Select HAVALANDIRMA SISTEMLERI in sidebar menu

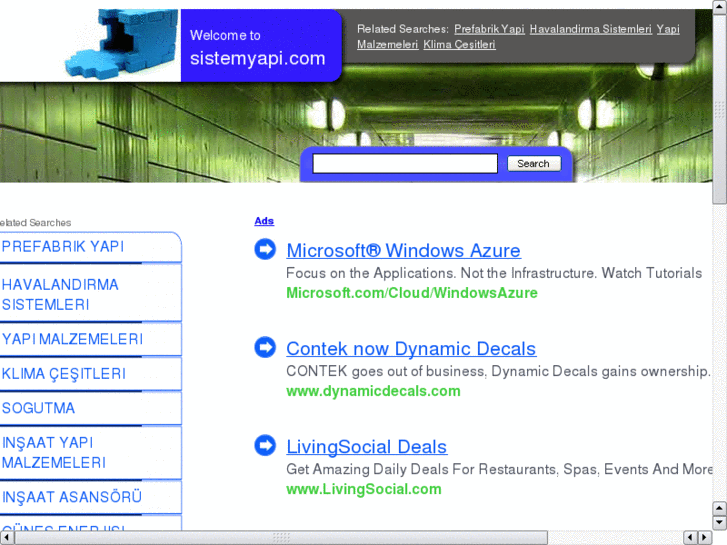(60, 295)
